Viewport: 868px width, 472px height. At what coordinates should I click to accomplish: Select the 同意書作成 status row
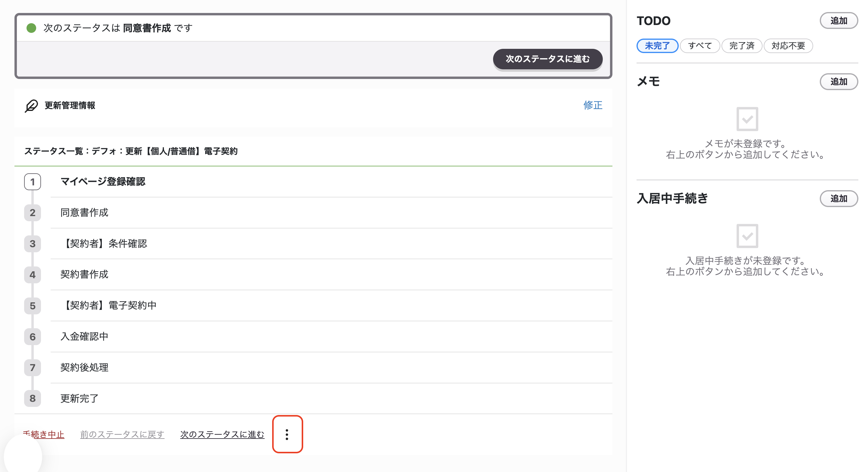click(x=331, y=213)
